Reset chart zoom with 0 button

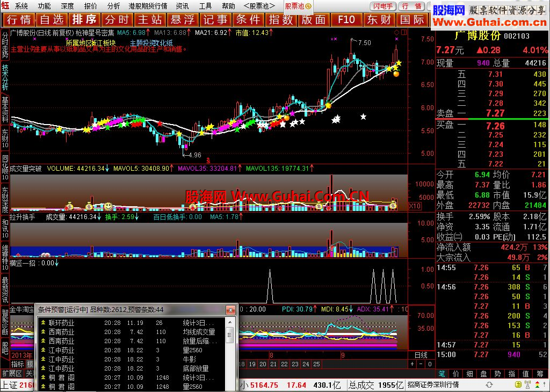[x=430, y=364]
